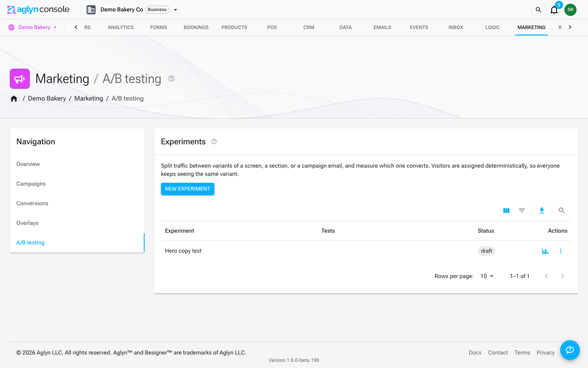Sort by the Experiment column header
Image resolution: width=588 pixels, height=368 pixels.
coord(180,231)
